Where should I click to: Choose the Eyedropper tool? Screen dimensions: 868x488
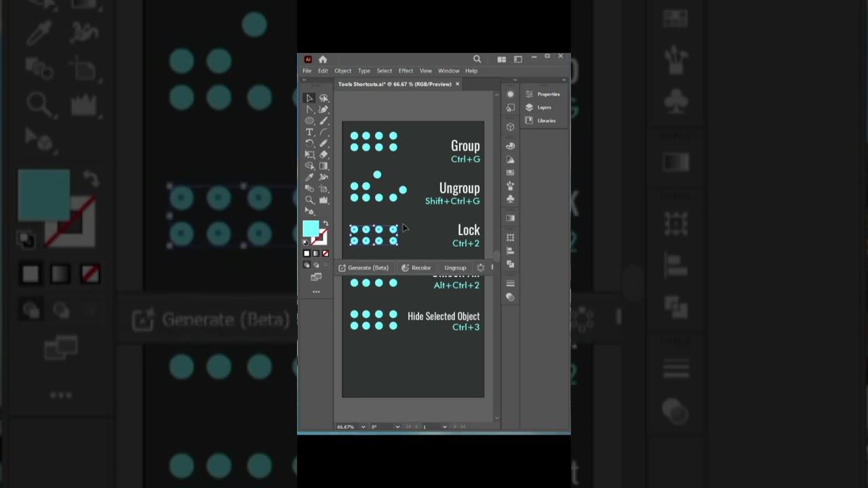click(x=309, y=177)
